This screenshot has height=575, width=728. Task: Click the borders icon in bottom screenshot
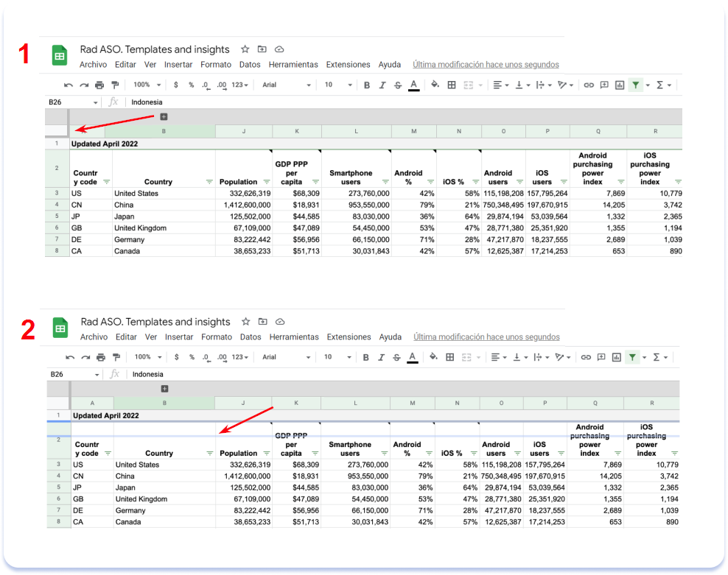point(449,357)
